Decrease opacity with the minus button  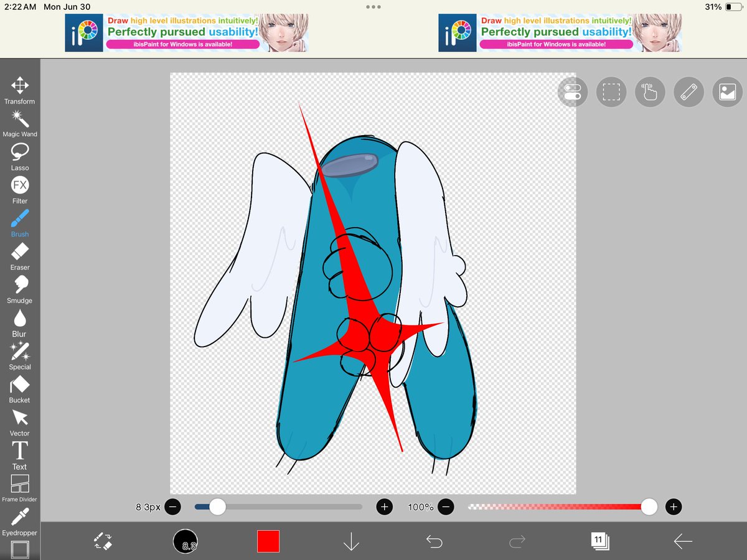point(446,507)
